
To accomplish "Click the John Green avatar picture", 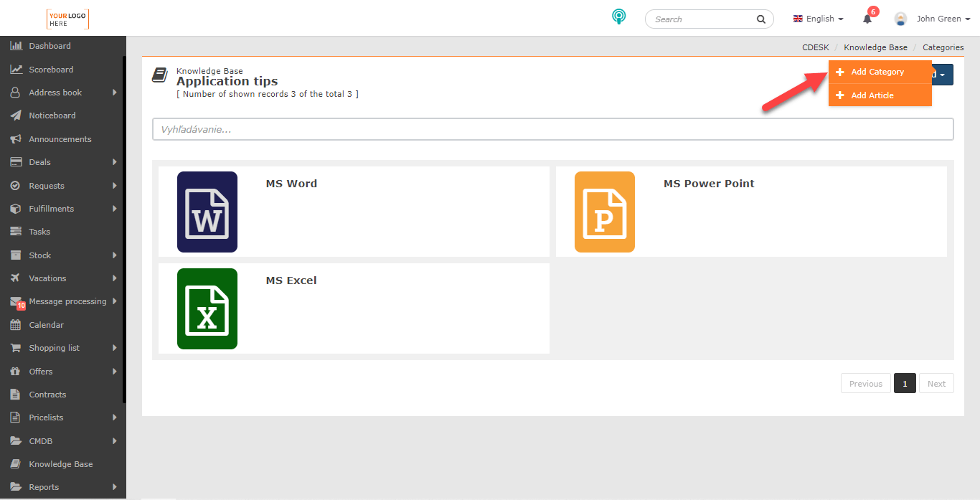I will [x=900, y=19].
